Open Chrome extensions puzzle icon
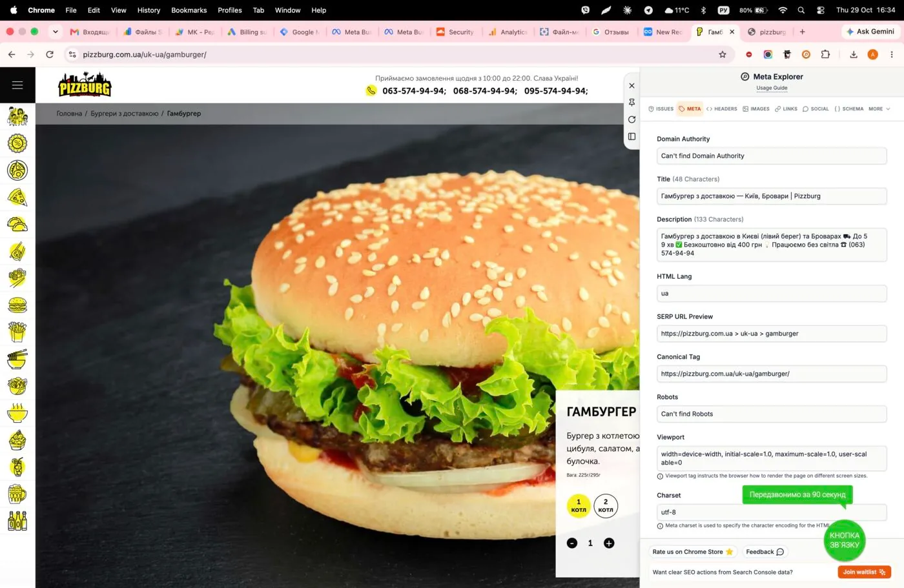 [x=825, y=55]
